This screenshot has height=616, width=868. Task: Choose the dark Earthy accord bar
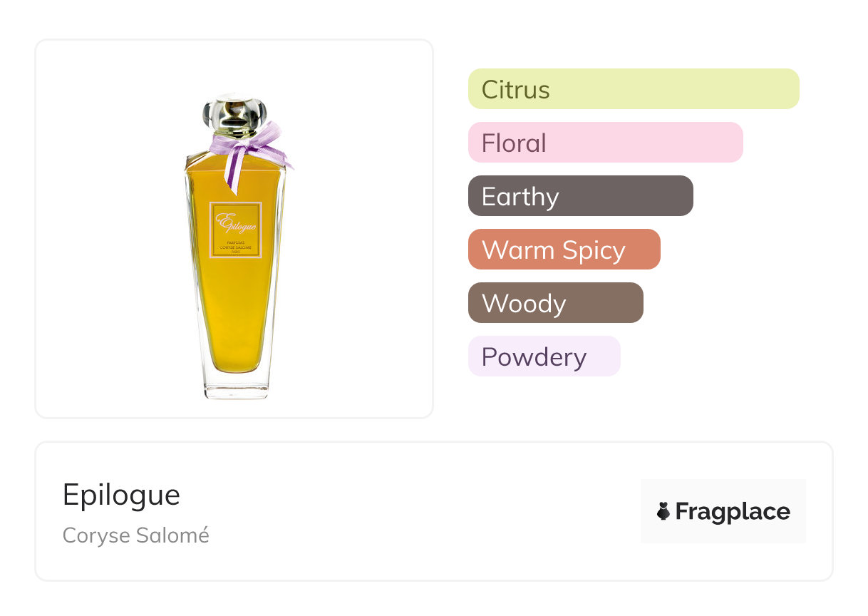[580, 196]
